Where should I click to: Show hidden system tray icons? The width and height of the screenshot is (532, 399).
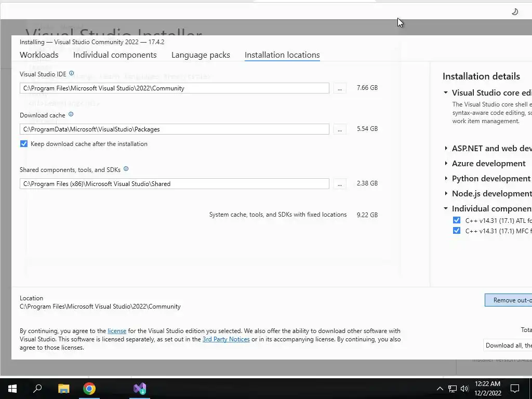click(x=440, y=389)
